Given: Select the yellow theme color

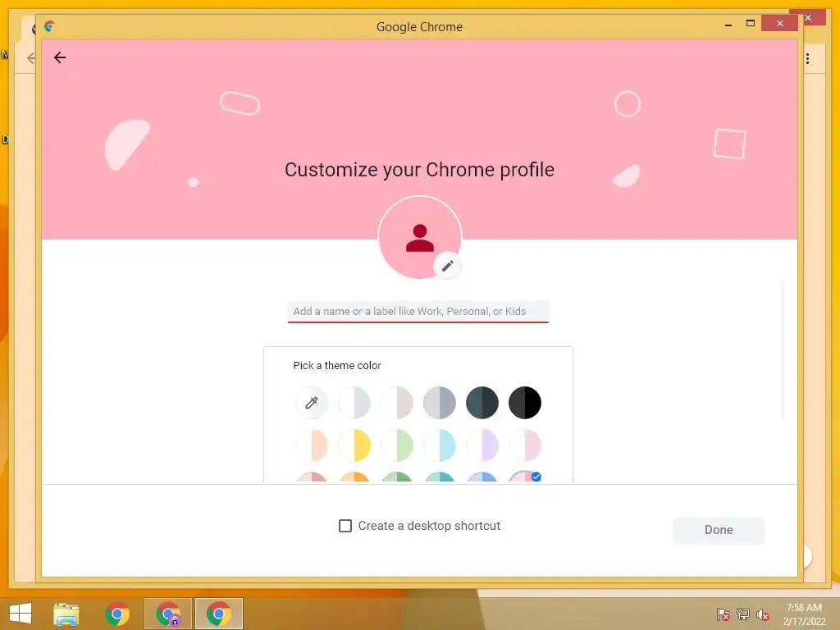Looking at the screenshot, I should (x=354, y=445).
